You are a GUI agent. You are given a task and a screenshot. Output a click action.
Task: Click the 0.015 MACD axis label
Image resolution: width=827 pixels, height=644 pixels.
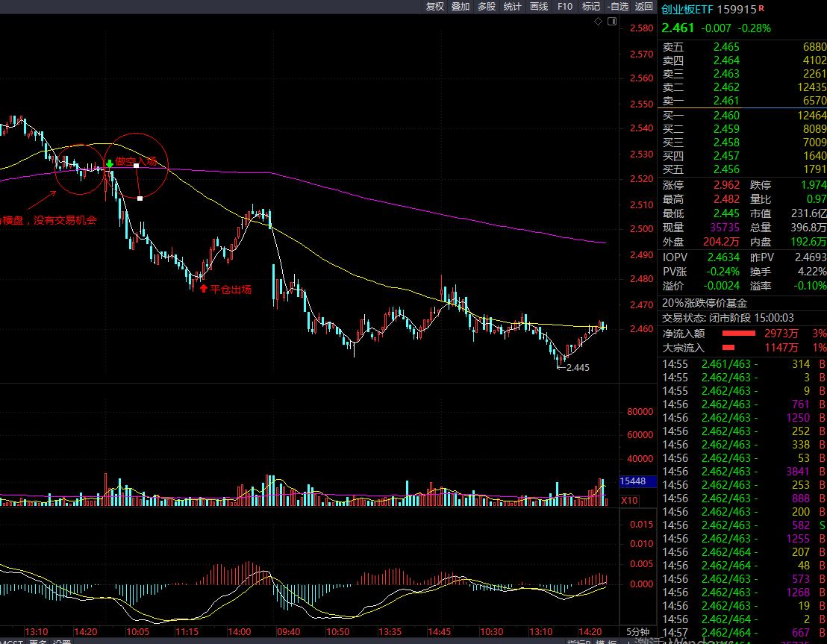tap(641, 525)
